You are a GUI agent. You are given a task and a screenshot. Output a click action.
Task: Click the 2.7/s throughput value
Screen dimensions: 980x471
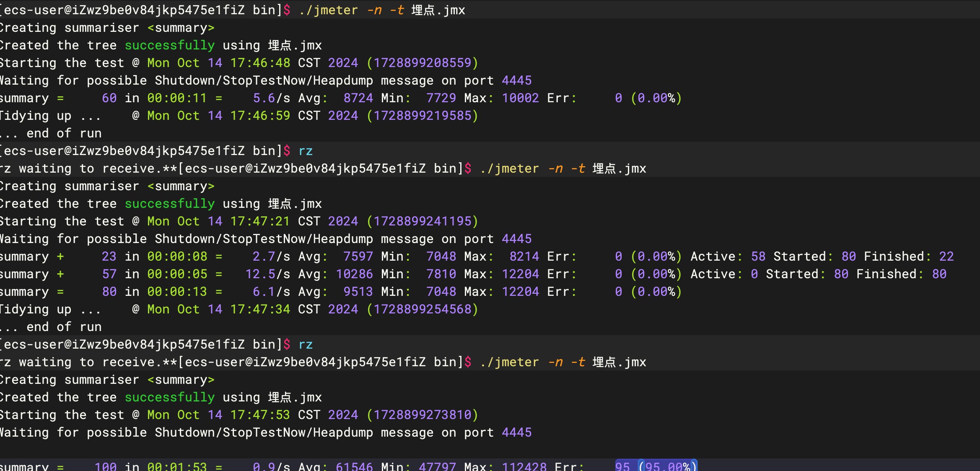coord(271,256)
